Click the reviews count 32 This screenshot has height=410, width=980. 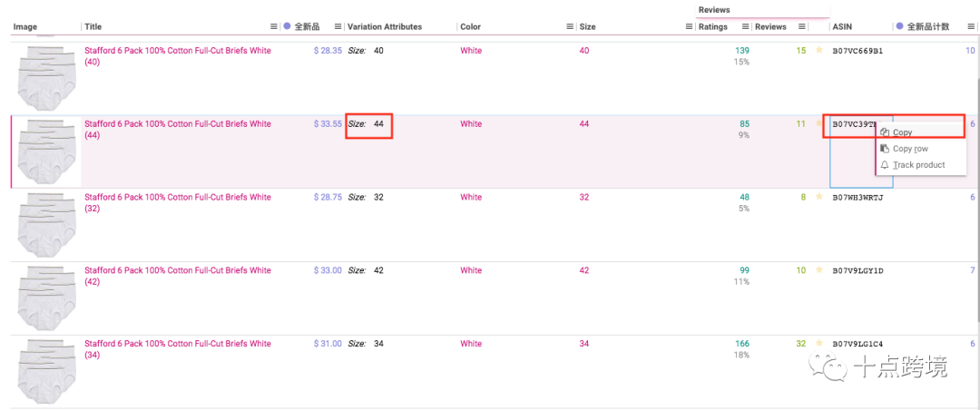coord(800,343)
